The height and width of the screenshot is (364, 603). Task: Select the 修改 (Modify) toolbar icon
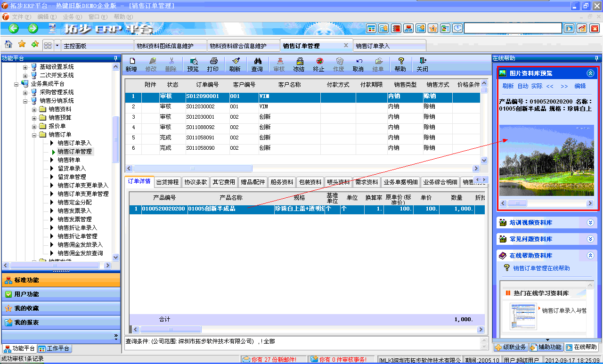pyautogui.click(x=152, y=64)
